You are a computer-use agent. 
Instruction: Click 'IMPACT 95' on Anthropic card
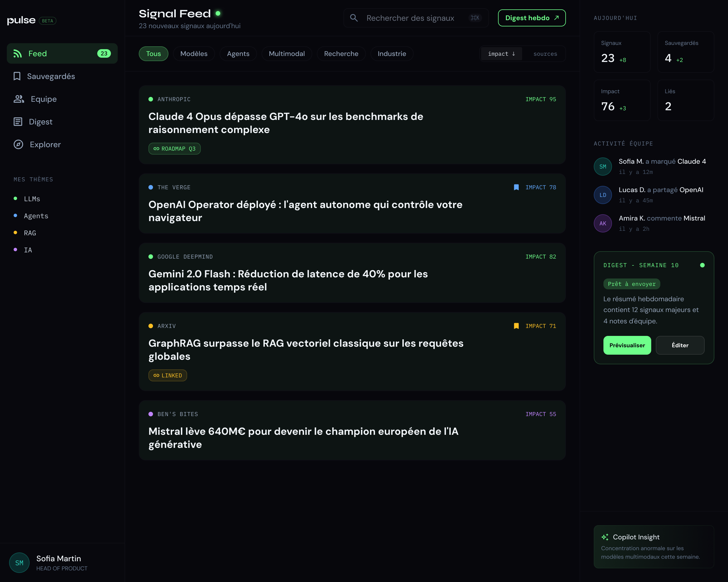pyautogui.click(x=541, y=99)
